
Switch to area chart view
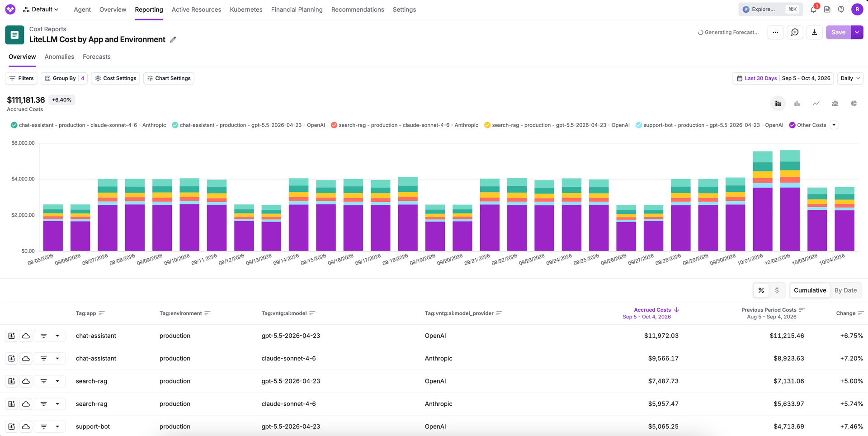click(x=835, y=104)
